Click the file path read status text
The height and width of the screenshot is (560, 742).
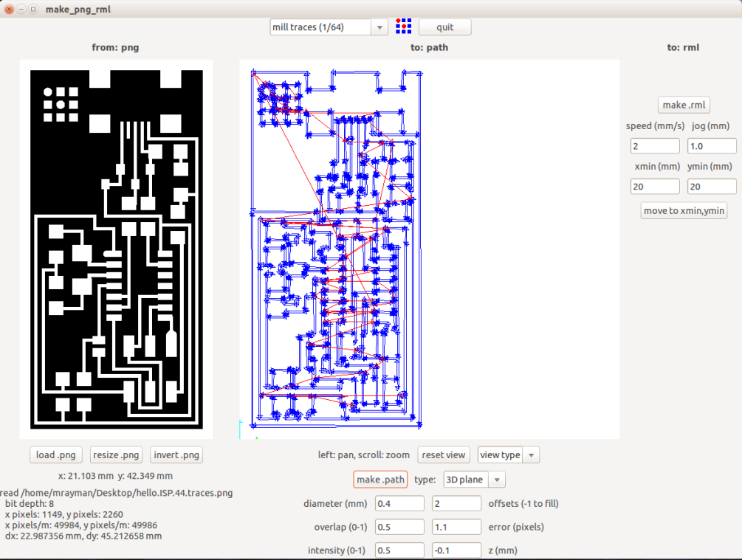click(117, 493)
